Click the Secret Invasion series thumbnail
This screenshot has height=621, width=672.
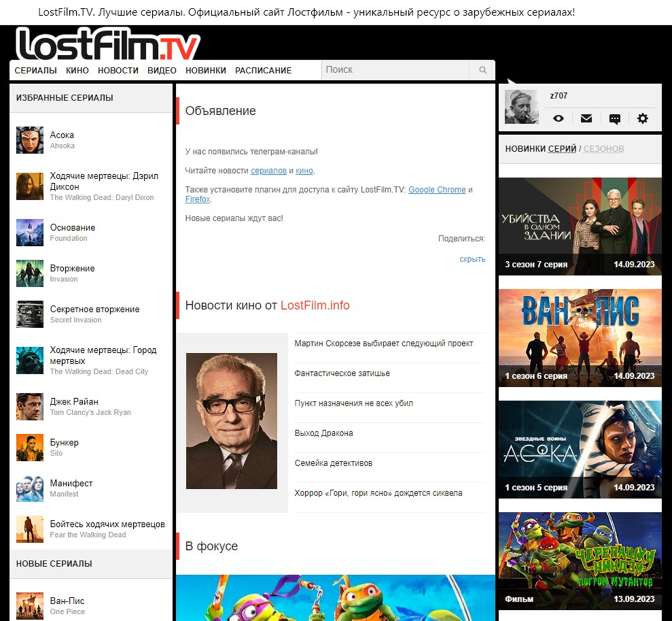30,314
